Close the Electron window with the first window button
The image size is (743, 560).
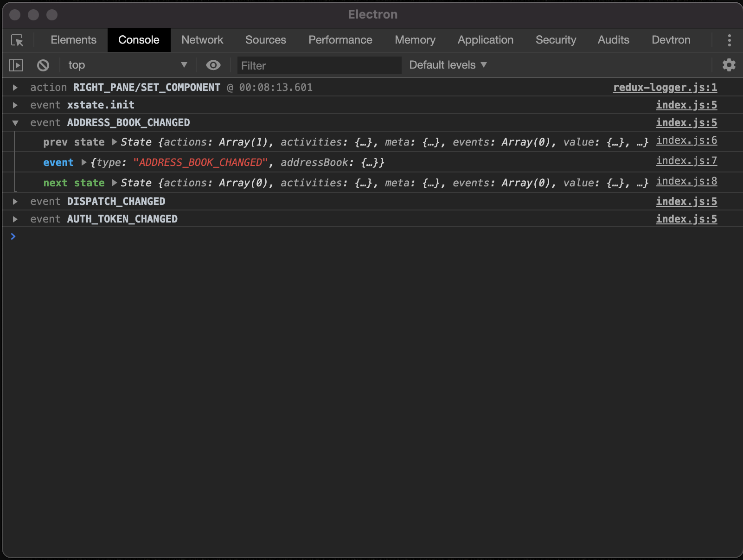click(15, 15)
